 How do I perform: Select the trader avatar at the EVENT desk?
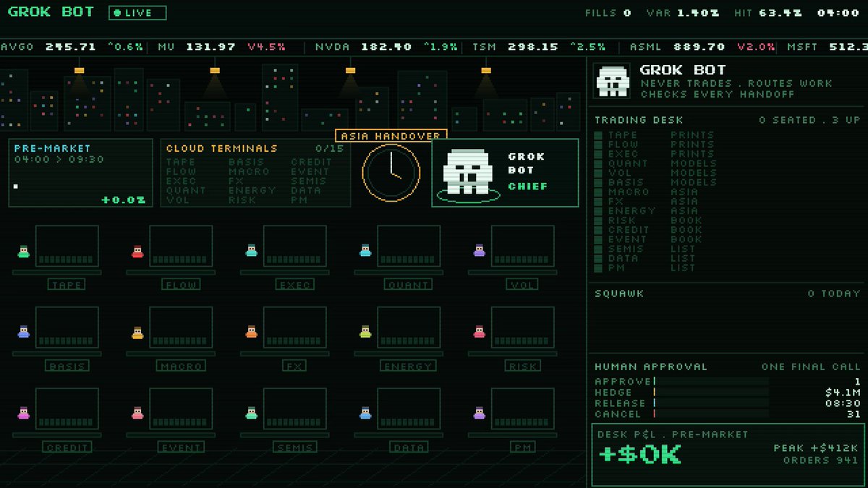(137, 414)
